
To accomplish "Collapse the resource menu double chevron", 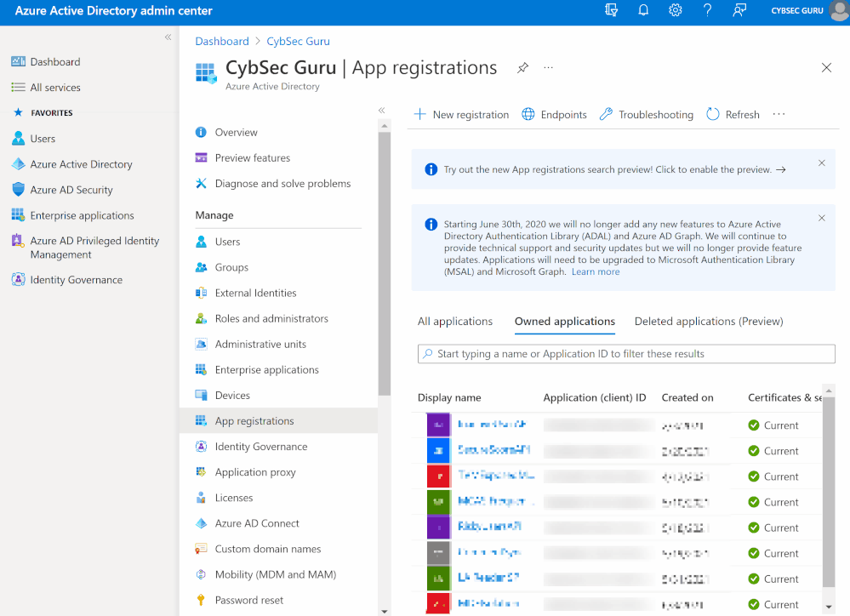I will pos(382,110).
